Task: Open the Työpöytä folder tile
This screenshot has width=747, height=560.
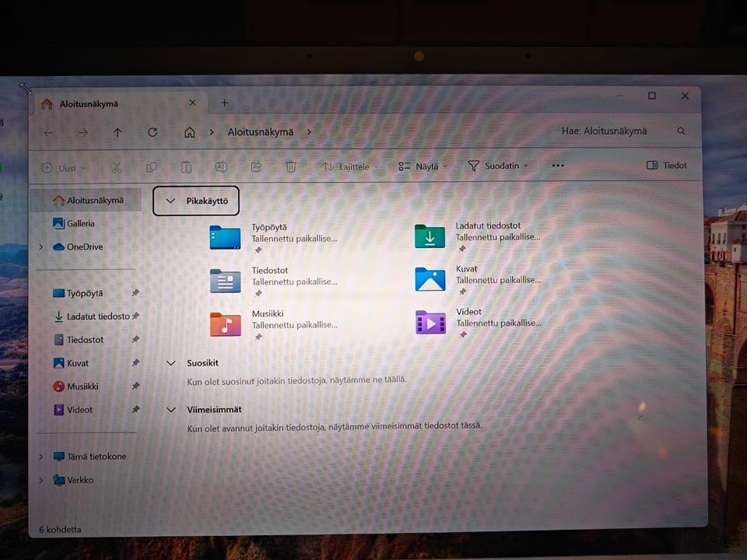Action: coord(273,238)
